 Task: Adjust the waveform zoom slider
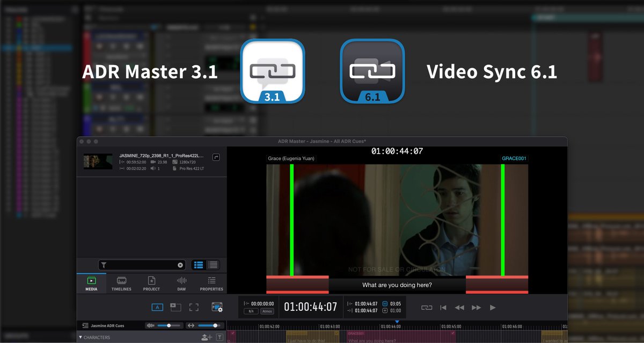tap(169, 325)
